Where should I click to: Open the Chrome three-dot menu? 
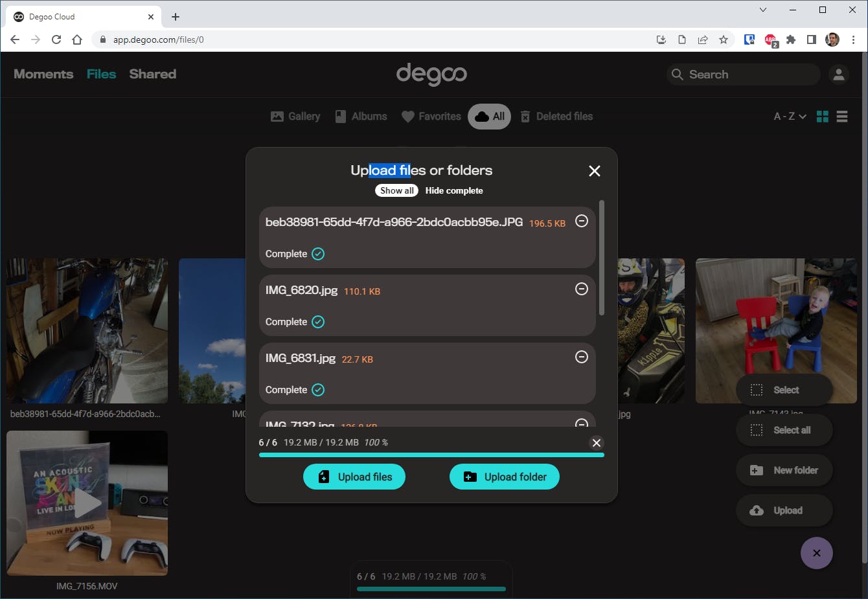(x=854, y=40)
